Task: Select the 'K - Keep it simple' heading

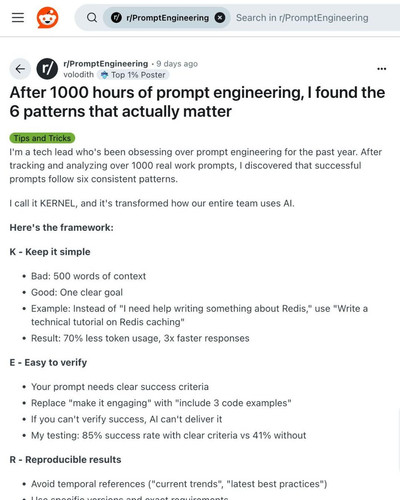Action: 50,252
